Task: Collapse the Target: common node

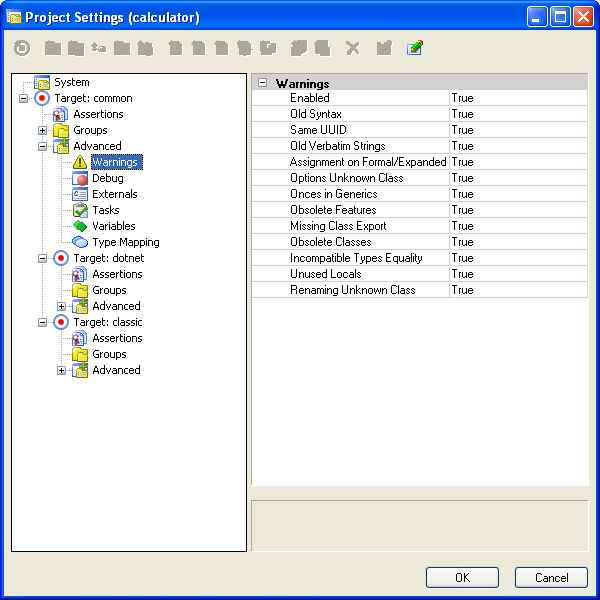Action: point(23,98)
